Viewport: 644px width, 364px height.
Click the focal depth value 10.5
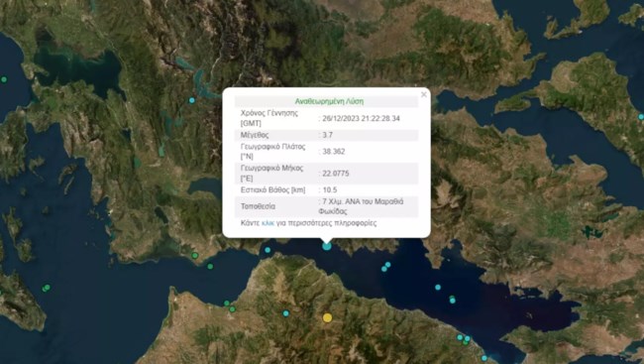329,190
